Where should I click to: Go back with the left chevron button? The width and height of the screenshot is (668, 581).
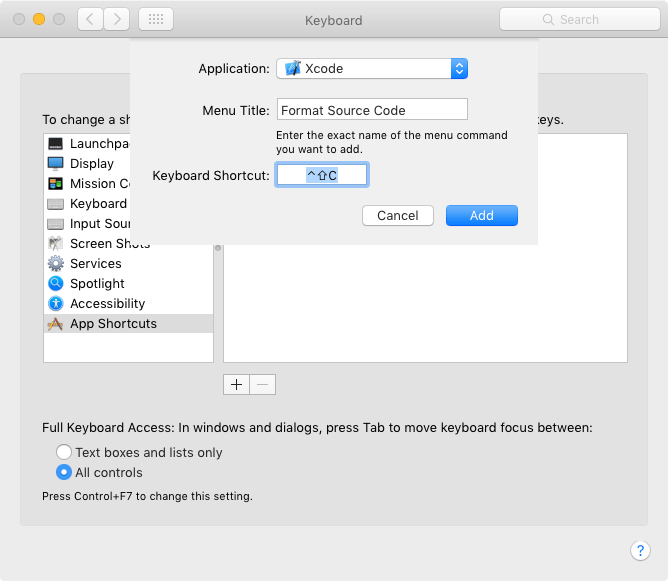(90, 19)
